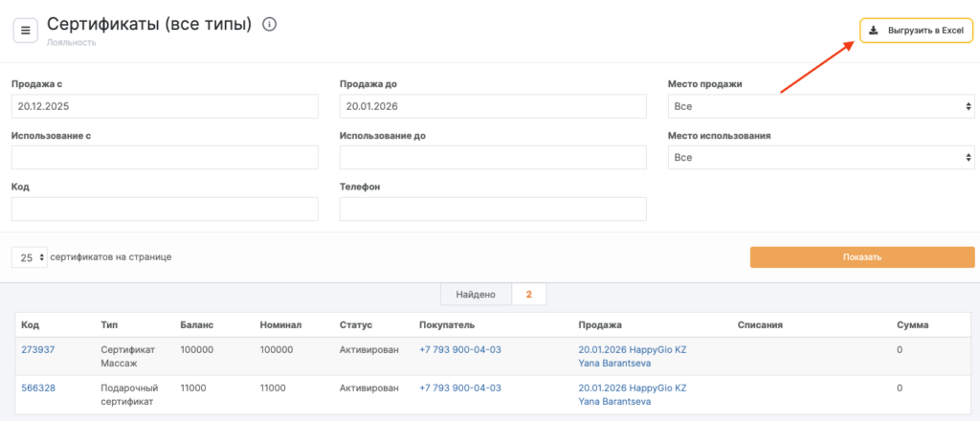Open buyer phone link in first row
Screen dimensions: 980x421
[459, 350]
